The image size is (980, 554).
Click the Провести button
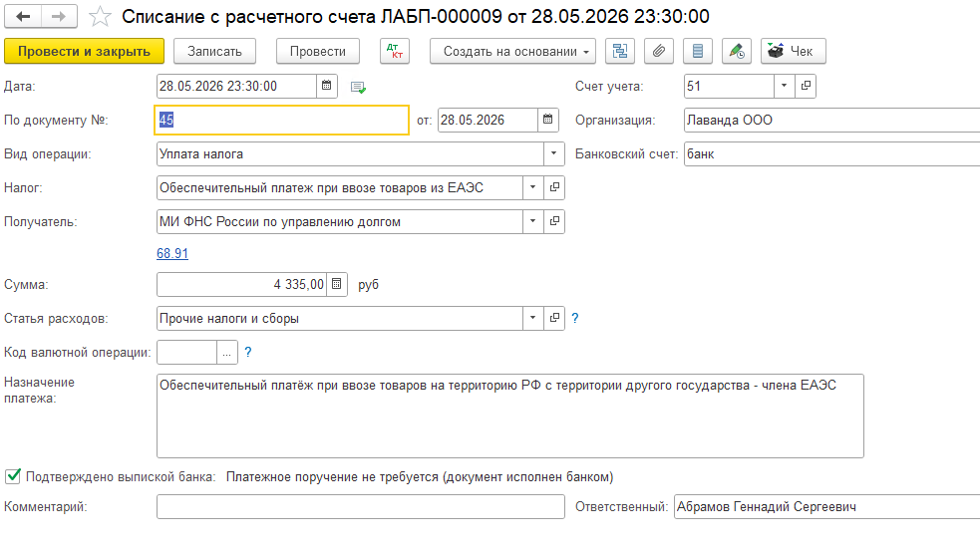pyautogui.click(x=317, y=51)
